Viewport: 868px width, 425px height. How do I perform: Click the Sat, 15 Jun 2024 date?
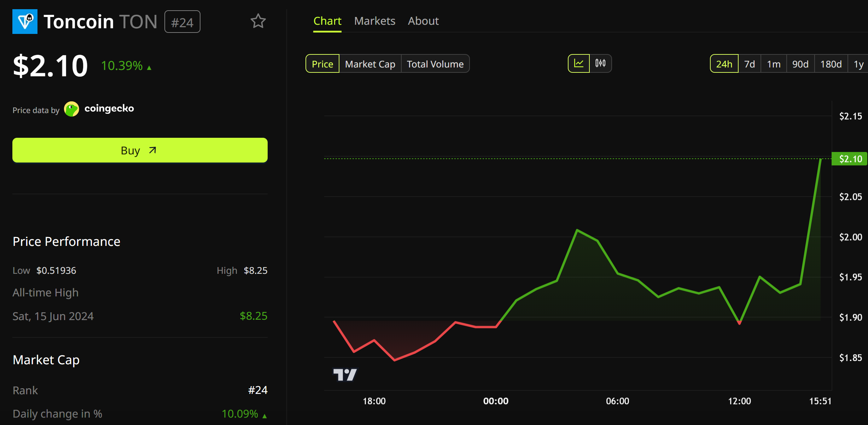[x=53, y=316]
